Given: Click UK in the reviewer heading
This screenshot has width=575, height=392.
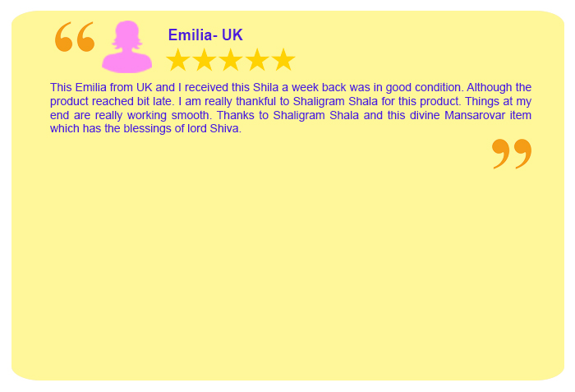Looking at the screenshot, I should click(x=232, y=35).
